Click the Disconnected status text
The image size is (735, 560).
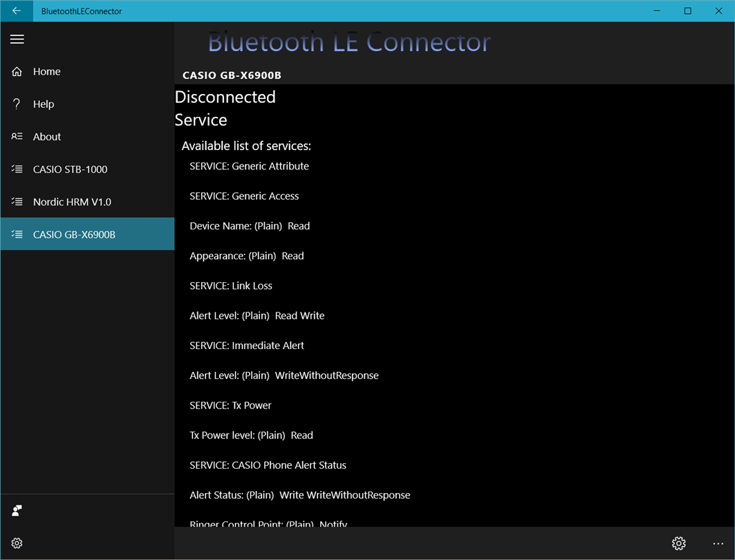pyautogui.click(x=225, y=97)
